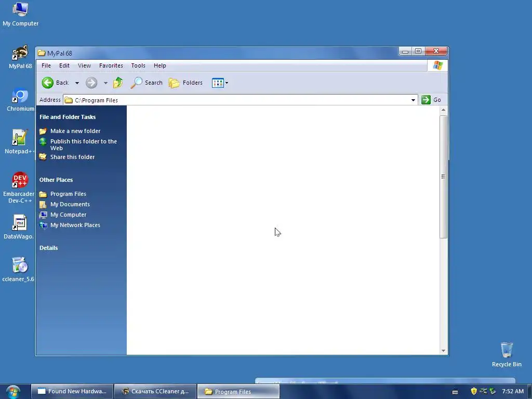
Task: Expand the address bar dropdown
Action: click(413, 100)
